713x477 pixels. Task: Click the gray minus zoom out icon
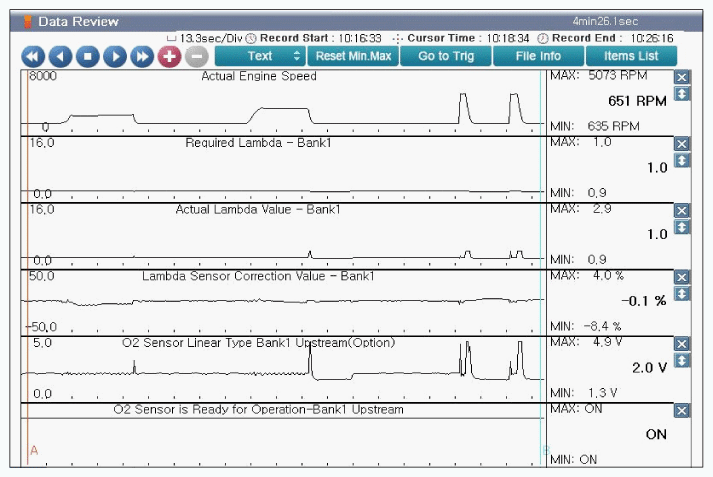[197, 57]
